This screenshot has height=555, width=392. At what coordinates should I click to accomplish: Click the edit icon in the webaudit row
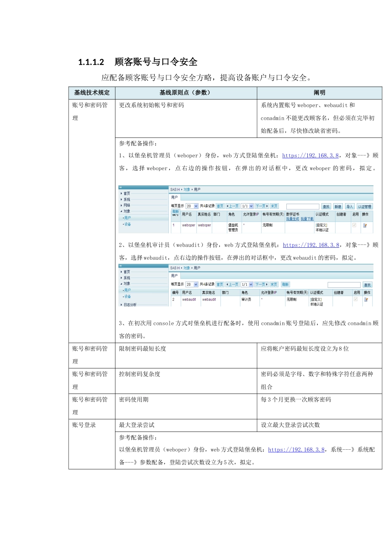point(366,299)
